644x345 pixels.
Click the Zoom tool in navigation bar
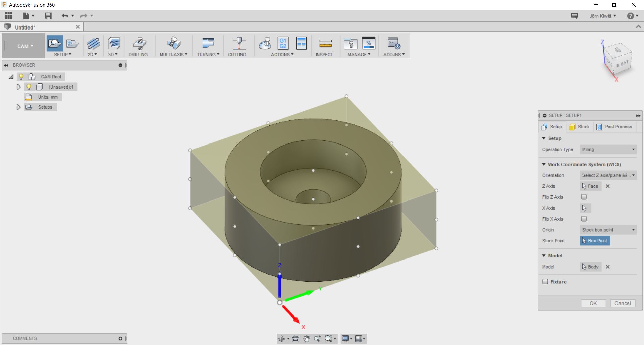point(317,339)
